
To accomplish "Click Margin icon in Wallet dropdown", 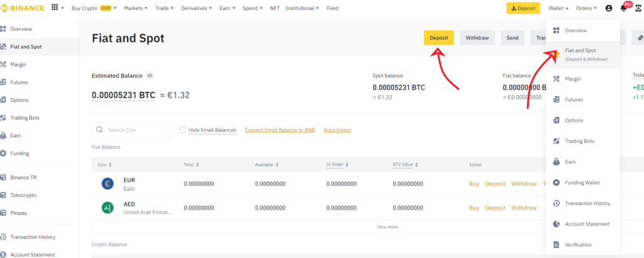I will pyautogui.click(x=557, y=79).
